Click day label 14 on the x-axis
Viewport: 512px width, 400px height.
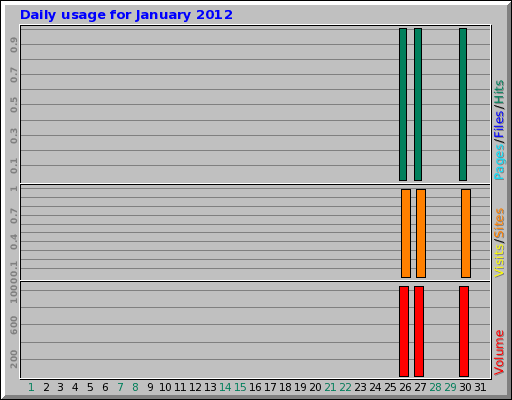(225, 387)
